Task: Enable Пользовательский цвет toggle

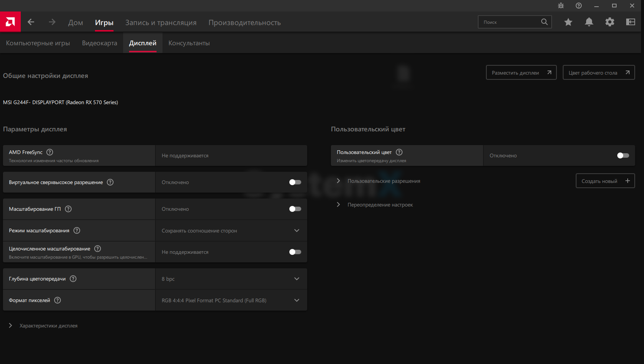Action: 623,155
